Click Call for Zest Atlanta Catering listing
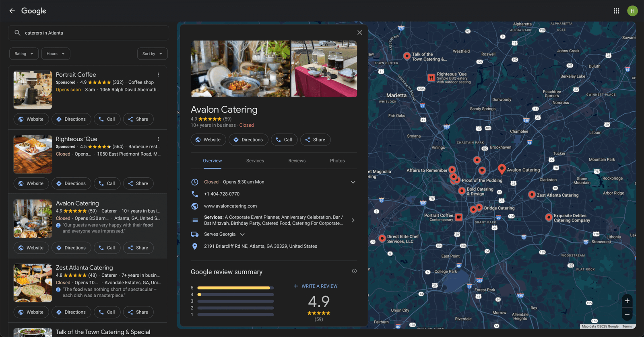The image size is (644, 337). click(x=107, y=312)
